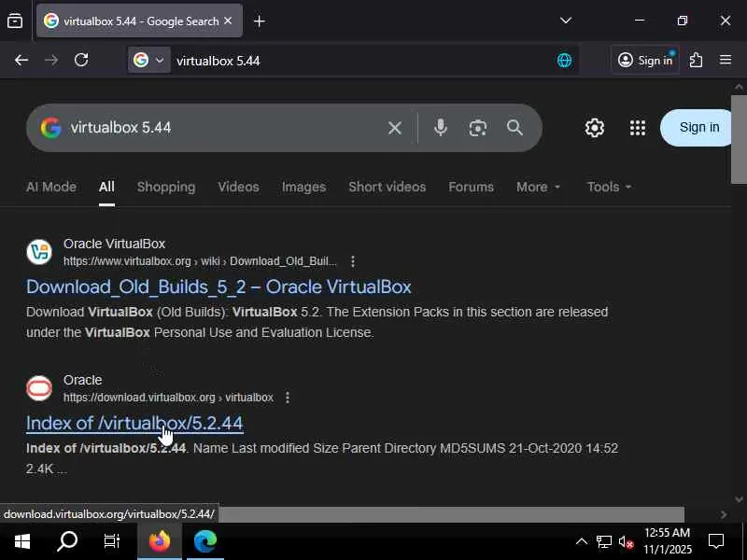Click the Oracle VirtualBox site favicon
The width and height of the screenshot is (747, 560).
39,252
